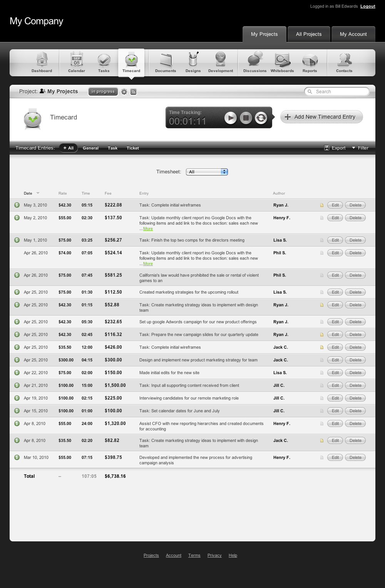The height and width of the screenshot is (588, 385).
Task: Open the Terms footer link
Action: pos(194,555)
